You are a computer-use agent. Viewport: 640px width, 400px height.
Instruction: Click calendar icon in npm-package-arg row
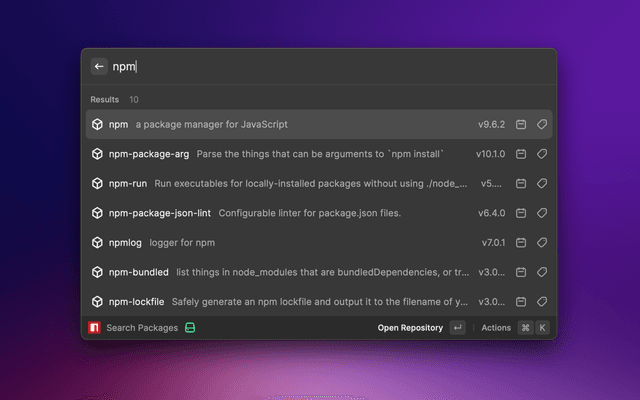(x=521, y=154)
